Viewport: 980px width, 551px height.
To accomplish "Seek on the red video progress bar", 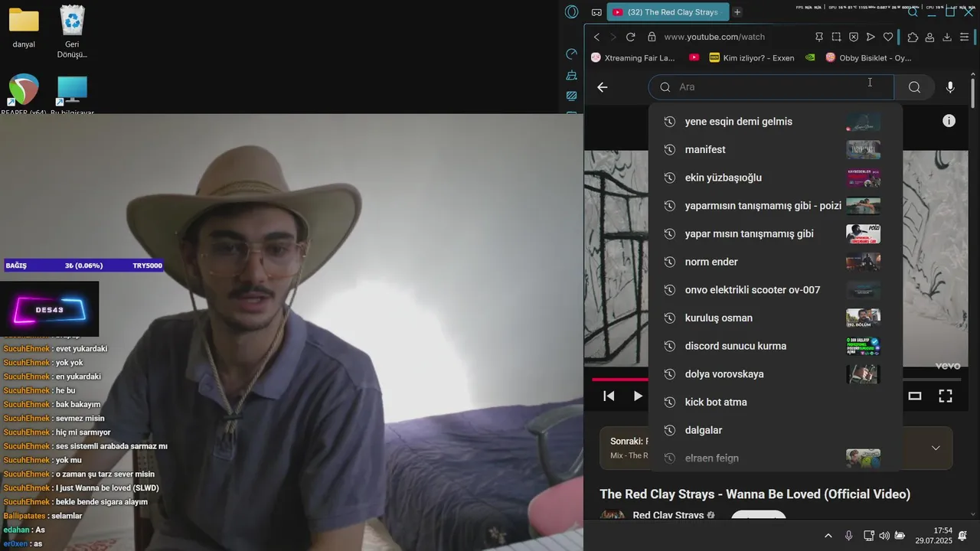I will pyautogui.click(x=620, y=379).
